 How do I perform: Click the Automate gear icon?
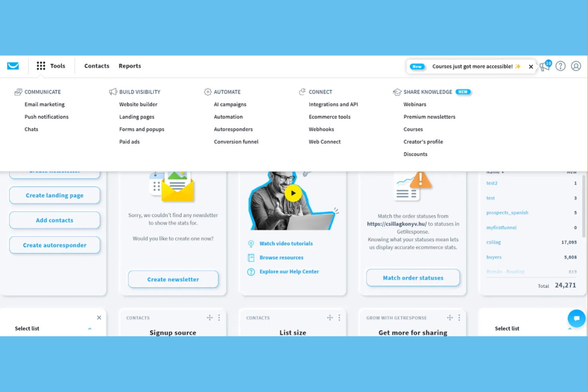click(207, 91)
